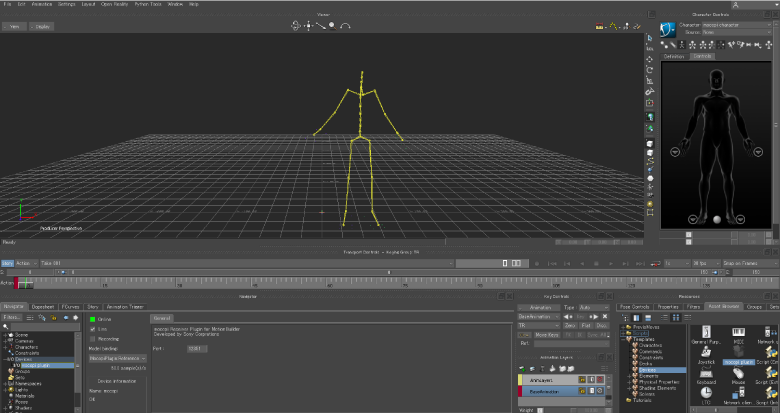Toggle the Online checkbox for mocopi device

point(93,319)
